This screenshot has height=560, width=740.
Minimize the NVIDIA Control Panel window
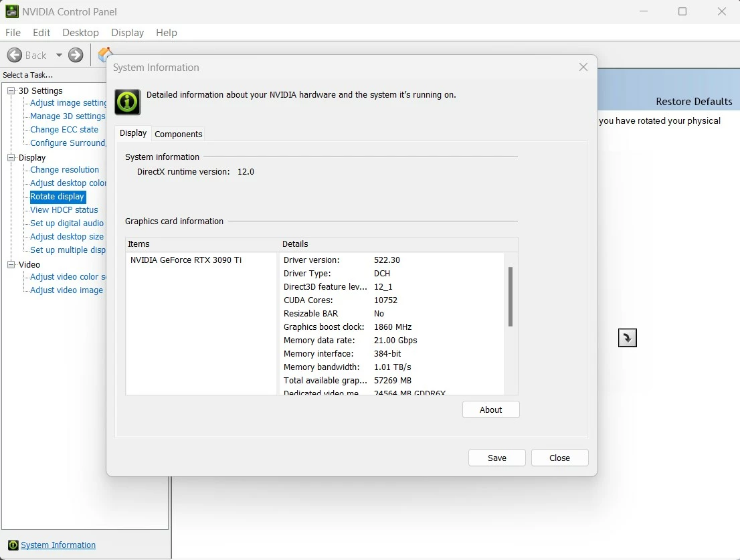point(644,11)
